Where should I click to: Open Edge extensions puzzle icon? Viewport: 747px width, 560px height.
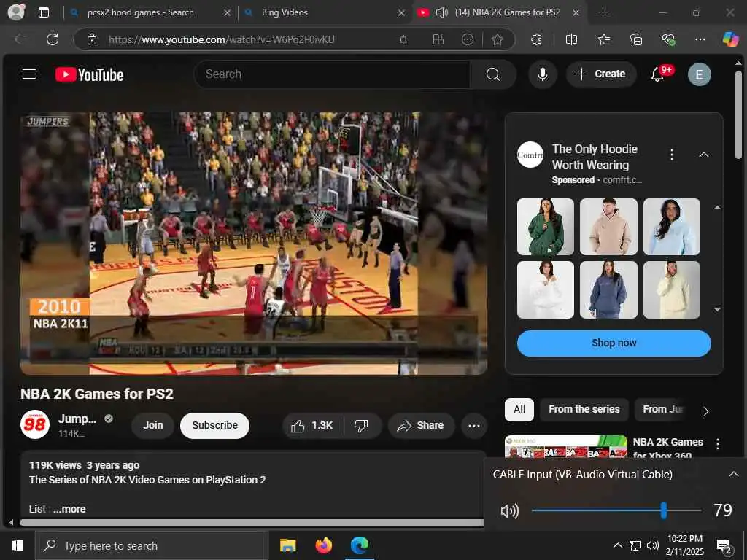point(536,39)
